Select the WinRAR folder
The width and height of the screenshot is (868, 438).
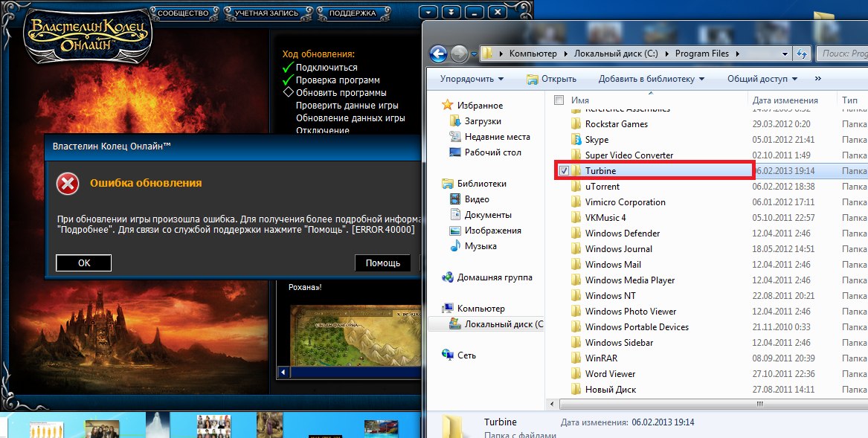point(601,358)
